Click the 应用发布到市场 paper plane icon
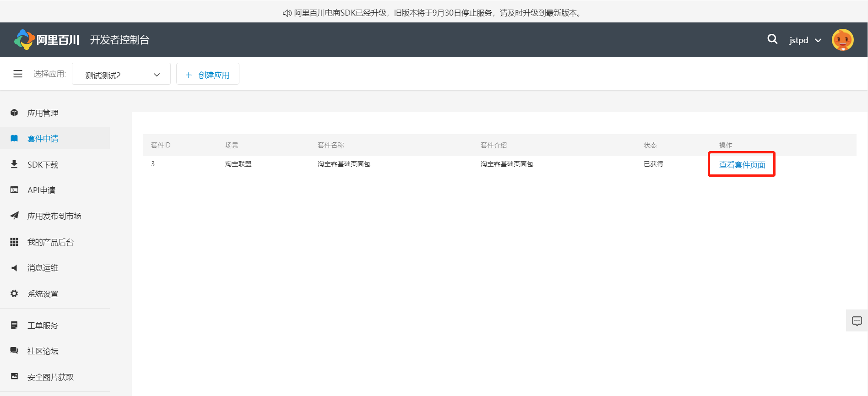The image size is (868, 396). coord(14,216)
